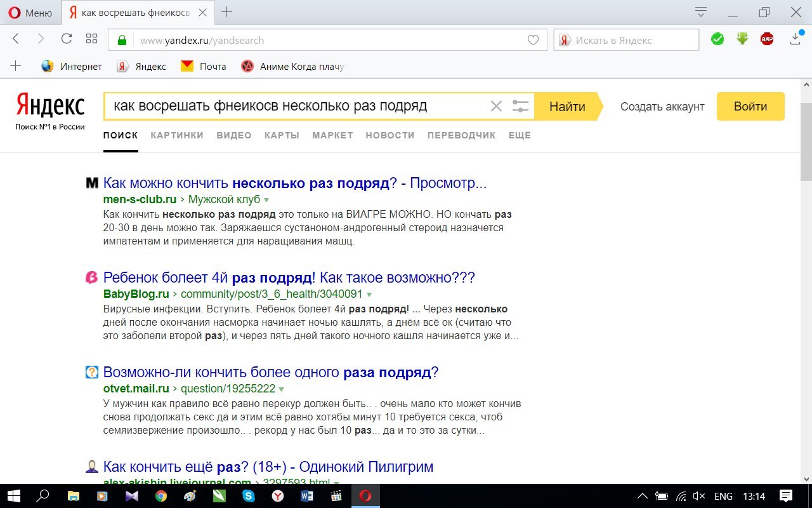Open the Аниме Когда плачут bookmark

click(294, 66)
